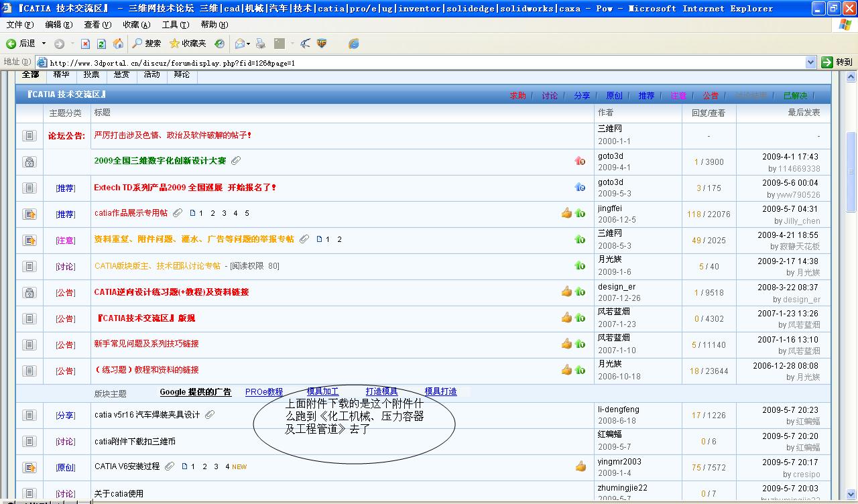Open the 查看(V) menu
This screenshot has width=858, height=504.
point(98,25)
